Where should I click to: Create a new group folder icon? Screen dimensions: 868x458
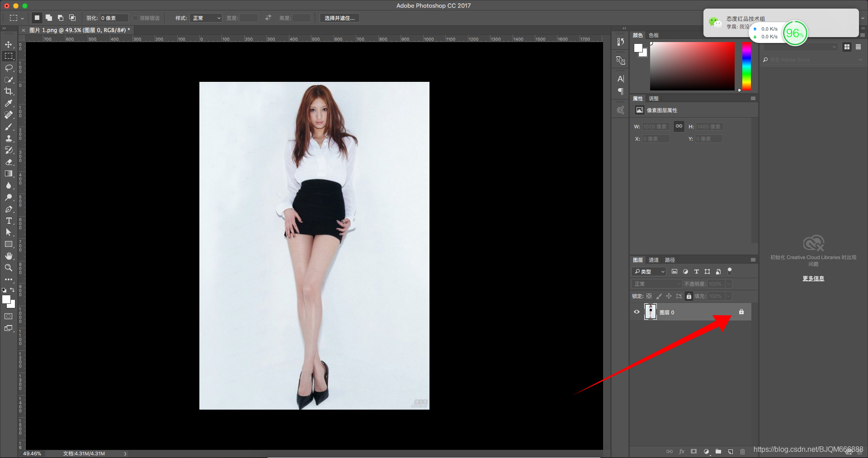point(718,451)
